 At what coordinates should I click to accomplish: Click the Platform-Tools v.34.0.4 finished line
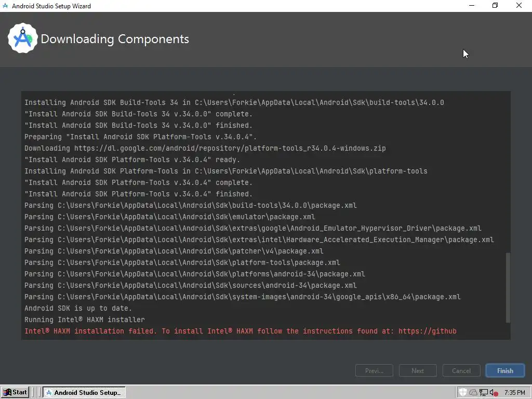coord(138,194)
